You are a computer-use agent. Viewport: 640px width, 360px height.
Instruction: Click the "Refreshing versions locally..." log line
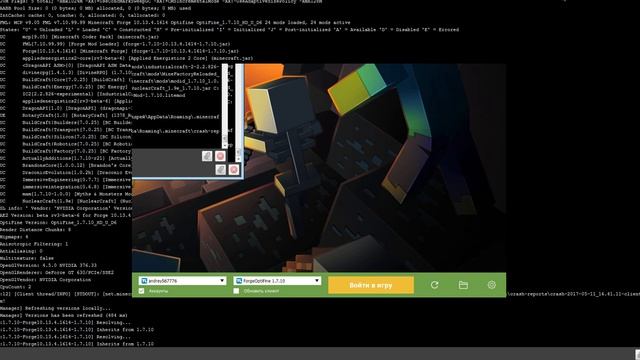point(56,308)
